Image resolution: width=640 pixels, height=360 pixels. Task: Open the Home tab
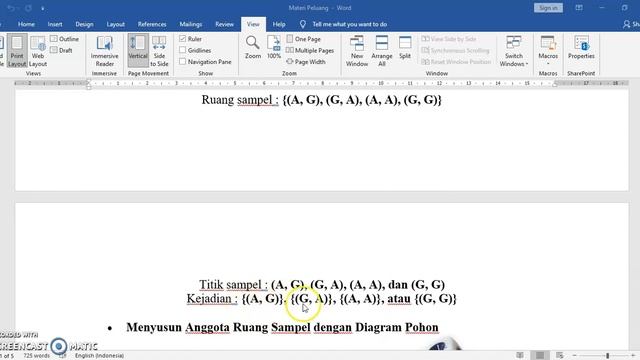click(x=26, y=24)
